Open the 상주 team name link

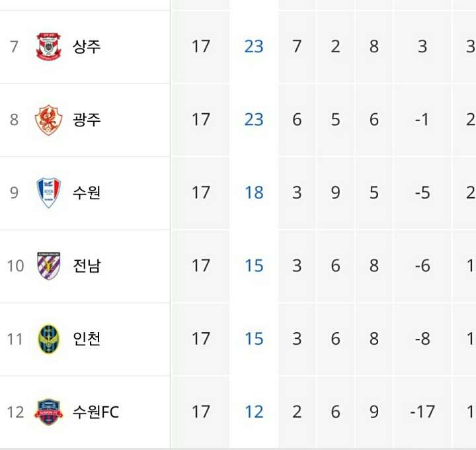tap(87, 46)
